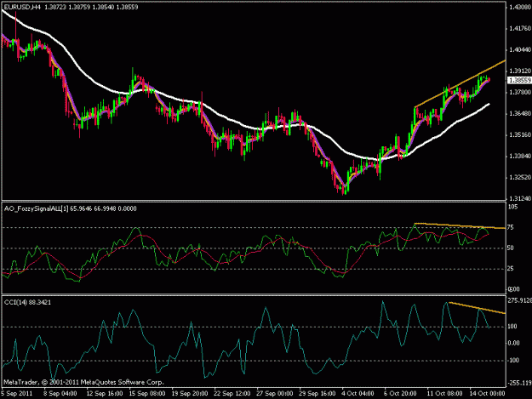Screen dimensions: 532x399
Task: Click the 19 Sep 20:00 time label
Action: 190,393
